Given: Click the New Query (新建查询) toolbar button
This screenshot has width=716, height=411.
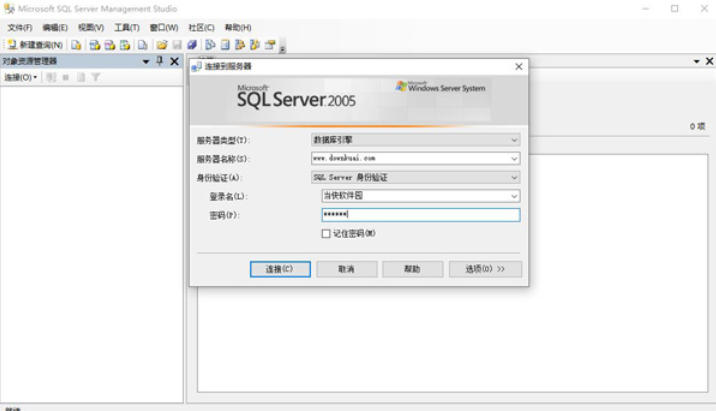Looking at the screenshot, I should tap(35, 45).
